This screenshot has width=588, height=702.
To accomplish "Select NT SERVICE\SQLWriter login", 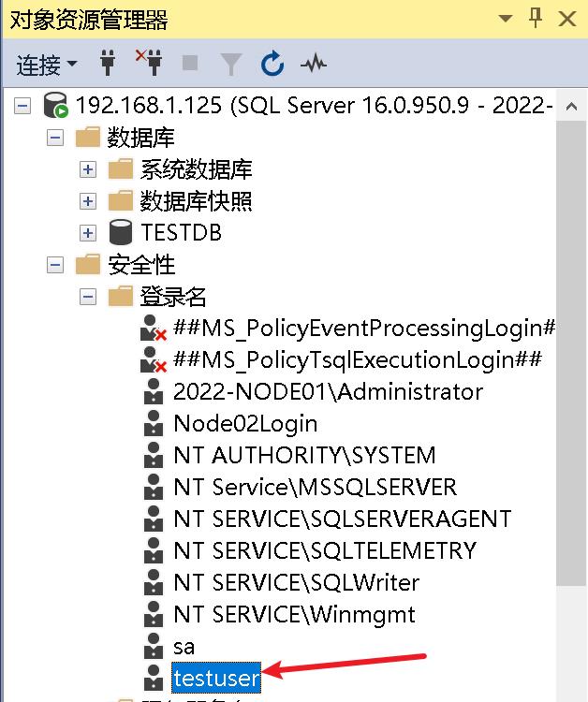I will [x=296, y=582].
